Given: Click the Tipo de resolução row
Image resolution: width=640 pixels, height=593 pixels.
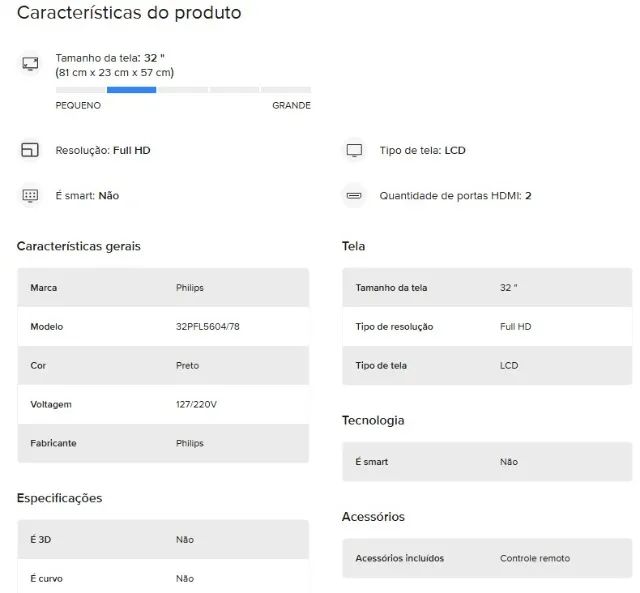Looking at the screenshot, I should pyautogui.click(x=487, y=326).
